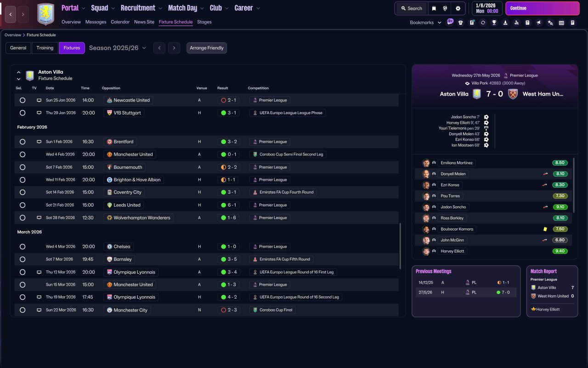Open the world globe icon in top bar
The width and height of the screenshot is (588, 368).
445,8
